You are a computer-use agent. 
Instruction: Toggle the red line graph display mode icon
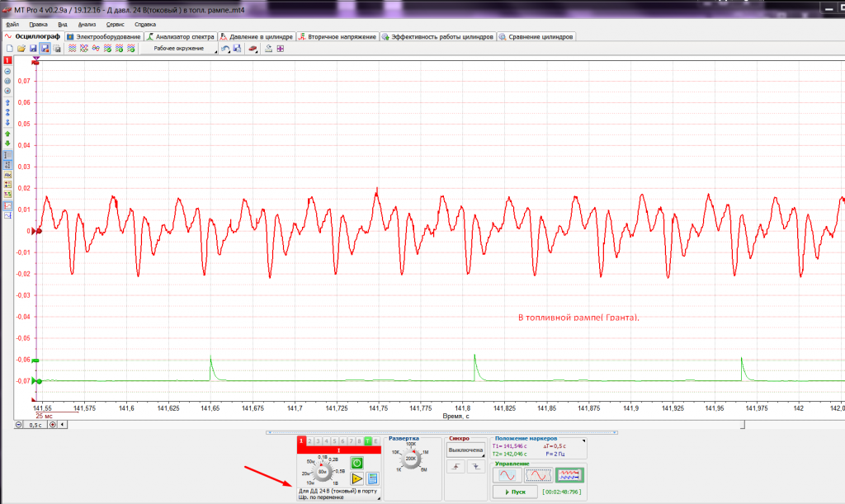(7, 205)
